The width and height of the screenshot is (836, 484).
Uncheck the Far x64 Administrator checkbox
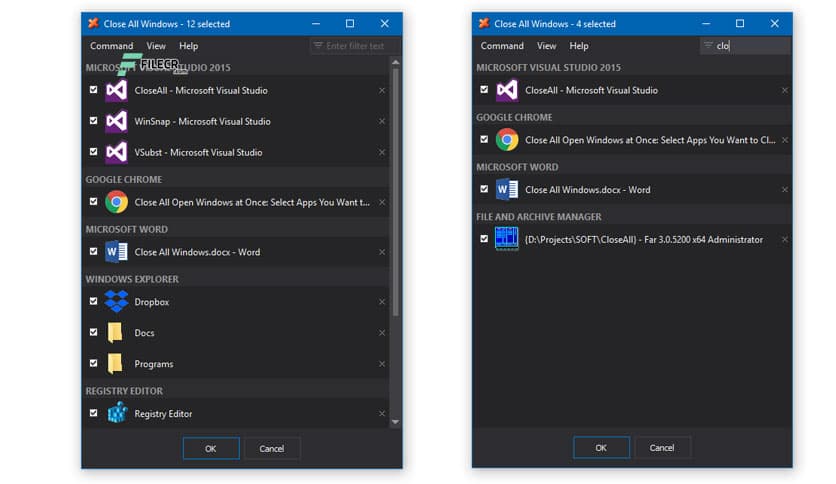[484, 239]
